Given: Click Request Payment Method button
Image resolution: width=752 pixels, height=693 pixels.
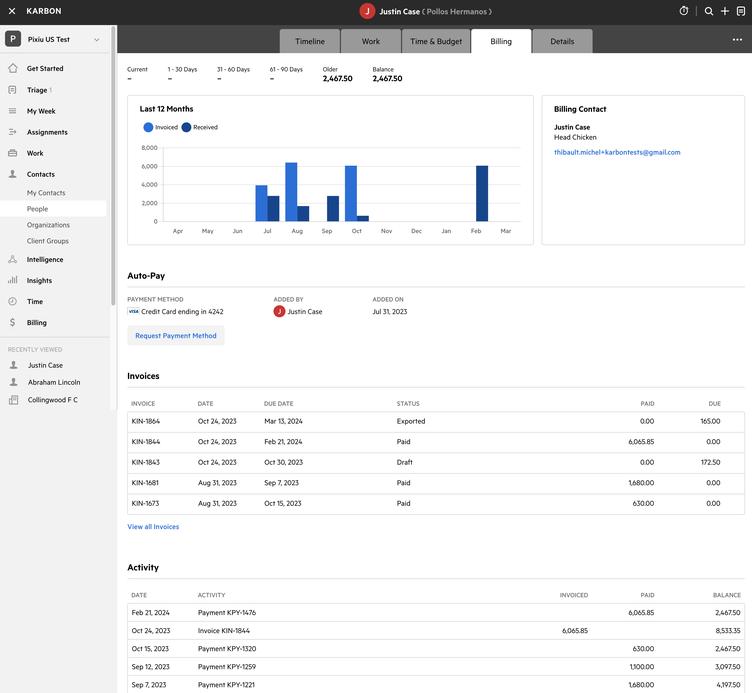Looking at the screenshot, I should coord(176,336).
